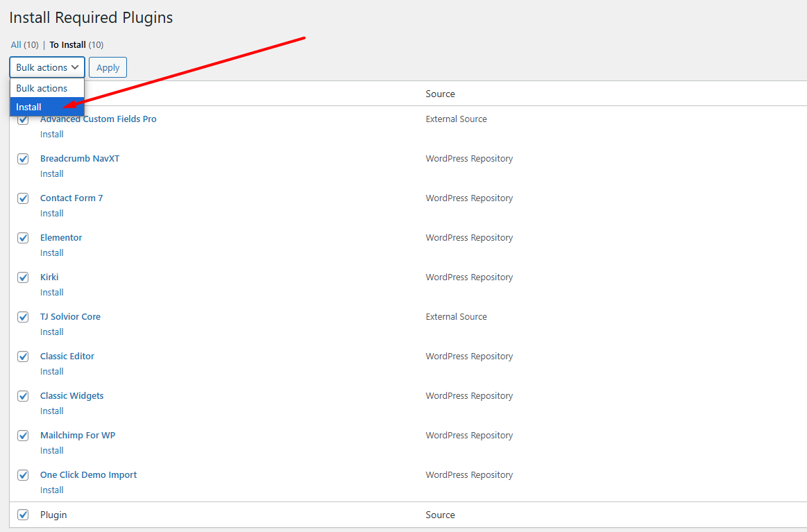Screen dimensions: 807x532
Task: Click WordPress Repository text in Classic Editor row
Action: tap(469, 356)
